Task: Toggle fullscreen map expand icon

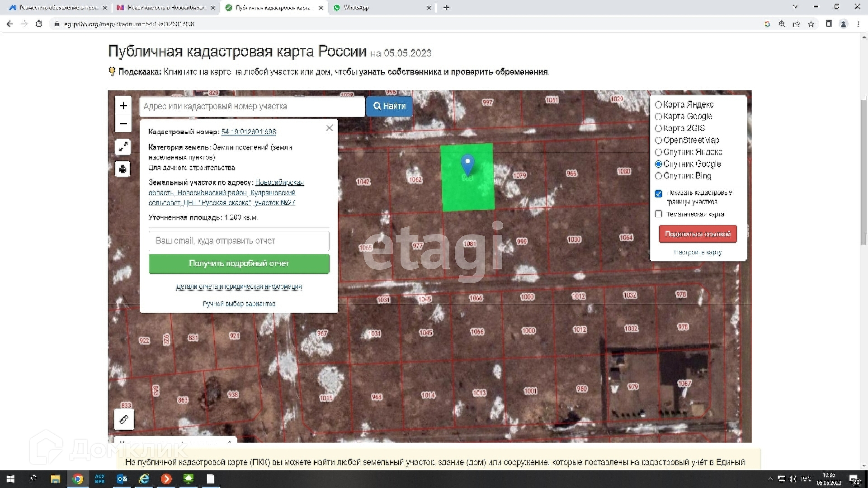Action: click(x=123, y=147)
